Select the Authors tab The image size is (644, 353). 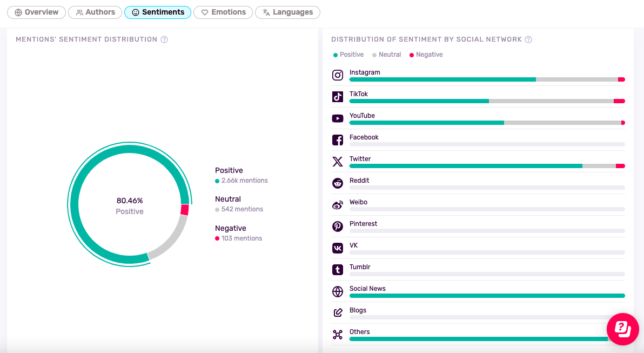95,12
